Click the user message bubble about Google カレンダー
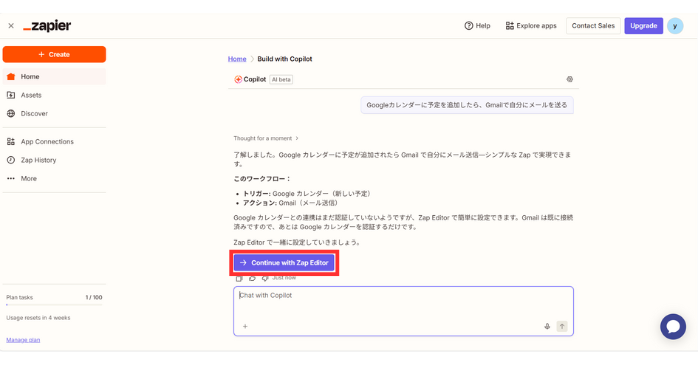Screen dimensions: 698x365 point(467,105)
